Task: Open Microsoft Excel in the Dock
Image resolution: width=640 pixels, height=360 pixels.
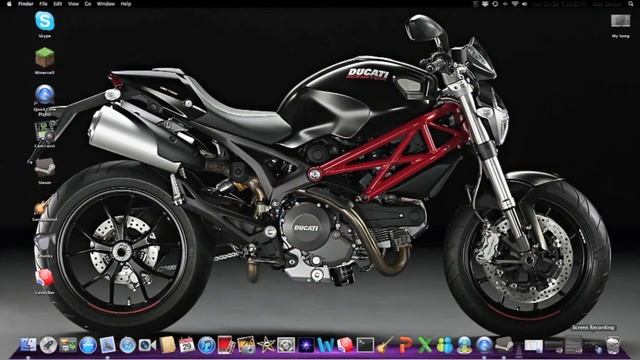Action: (424, 345)
